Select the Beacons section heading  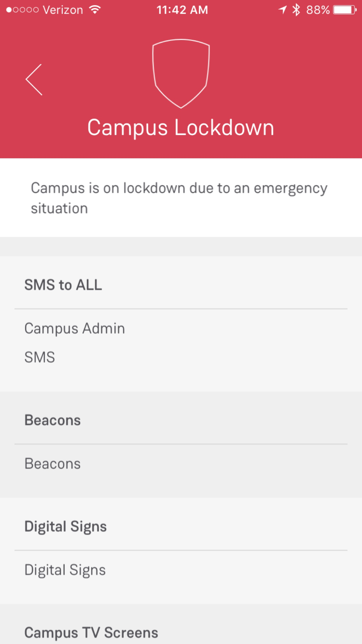pyautogui.click(x=52, y=420)
